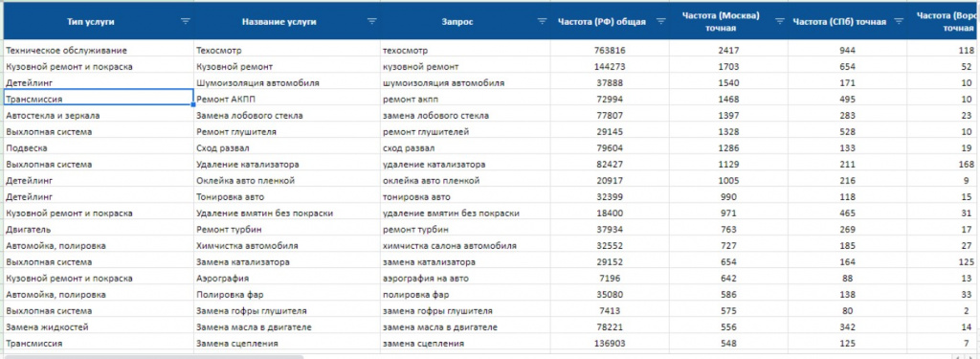Select the SPb frequency value 944

(x=847, y=50)
